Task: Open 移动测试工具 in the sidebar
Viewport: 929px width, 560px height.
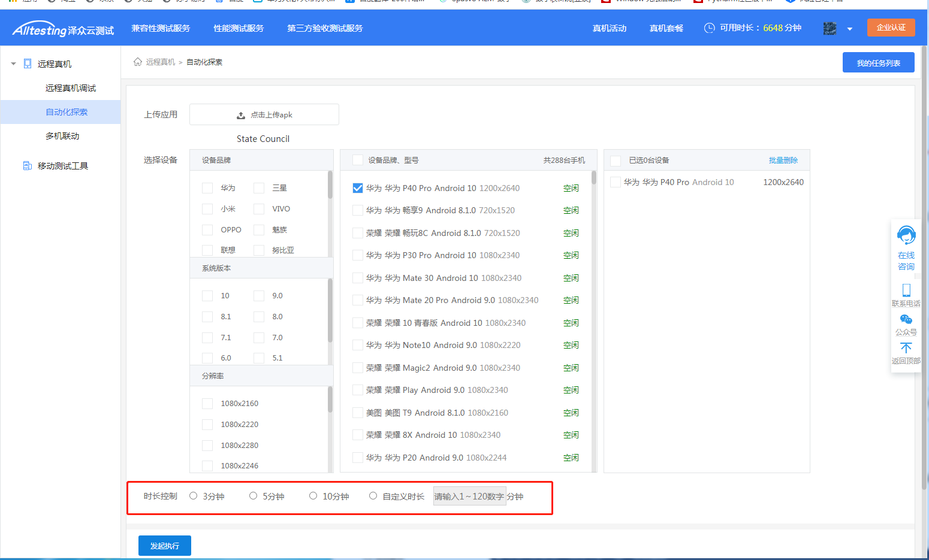Action: click(62, 166)
